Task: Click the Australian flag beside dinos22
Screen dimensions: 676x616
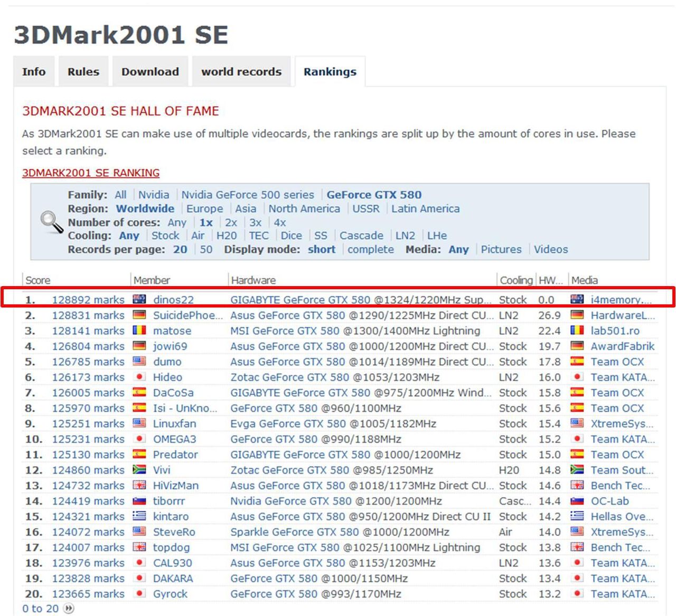Action: pyautogui.click(x=139, y=299)
